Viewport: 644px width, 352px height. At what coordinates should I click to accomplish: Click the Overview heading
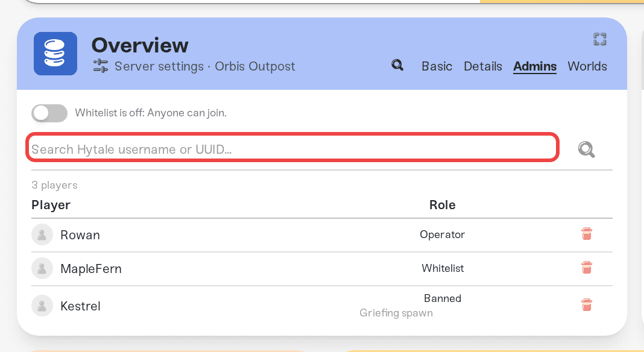(x=140, y=45)
